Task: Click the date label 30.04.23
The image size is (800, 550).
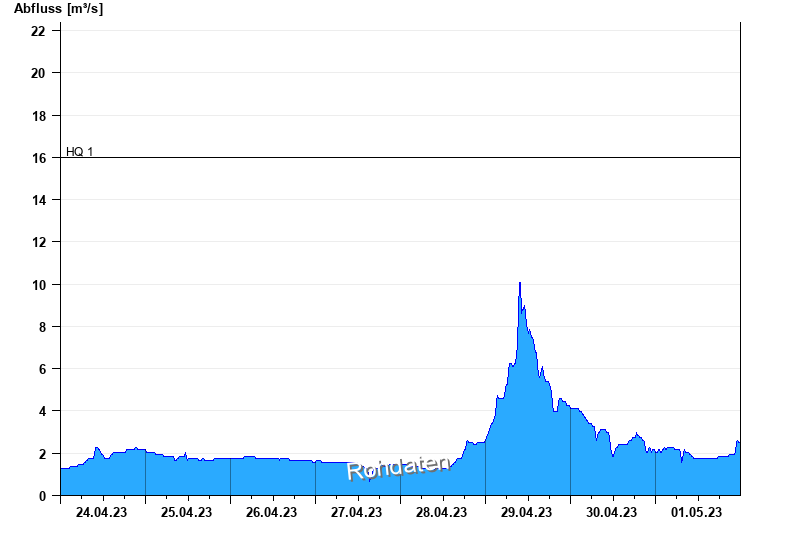Action: pyautogui.click(x=611, y=512)
